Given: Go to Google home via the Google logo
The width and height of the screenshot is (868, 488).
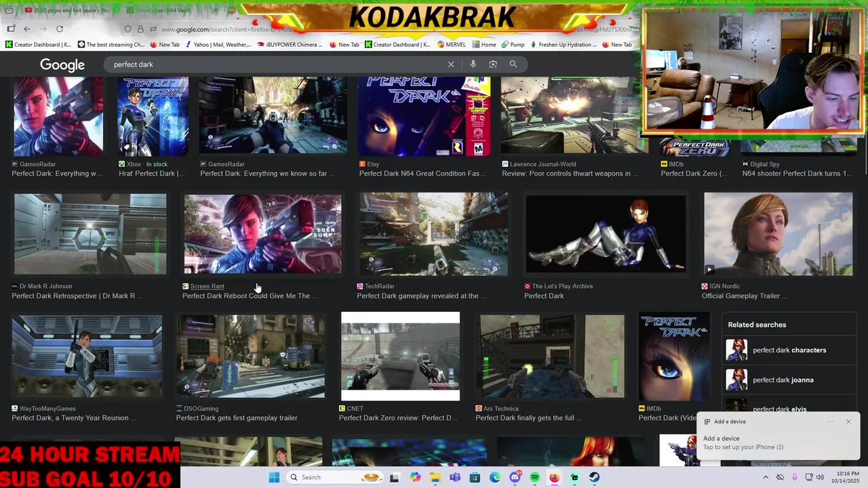Looking at the screenshot, I should point(62,65).
